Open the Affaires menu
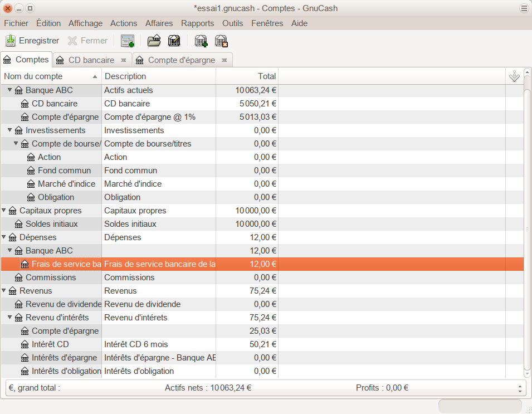This screenshot has width=532, height=414. pos(159,23)
